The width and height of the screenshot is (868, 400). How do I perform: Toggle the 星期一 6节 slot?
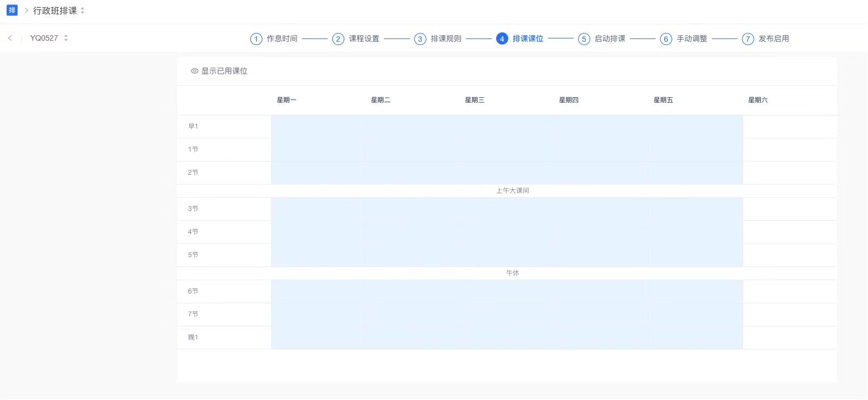coord(318,292)
